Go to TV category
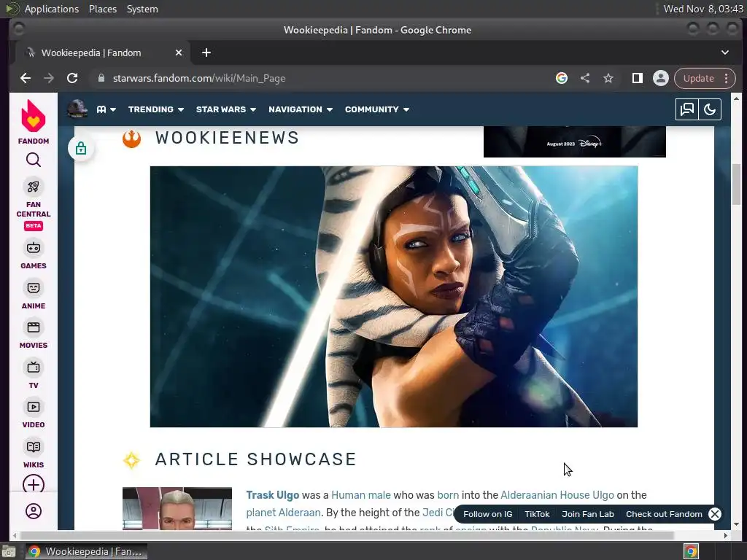The width and height of the screenshot is (747, 560). [x=34, y=374]
